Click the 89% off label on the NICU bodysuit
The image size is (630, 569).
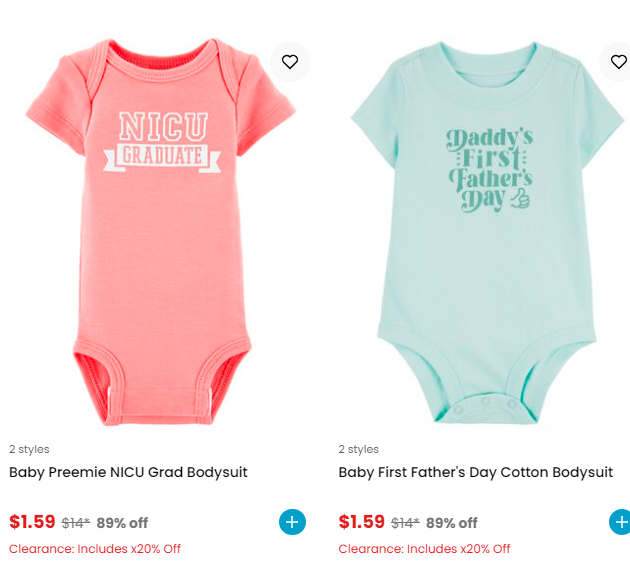[x=122, y=523]
